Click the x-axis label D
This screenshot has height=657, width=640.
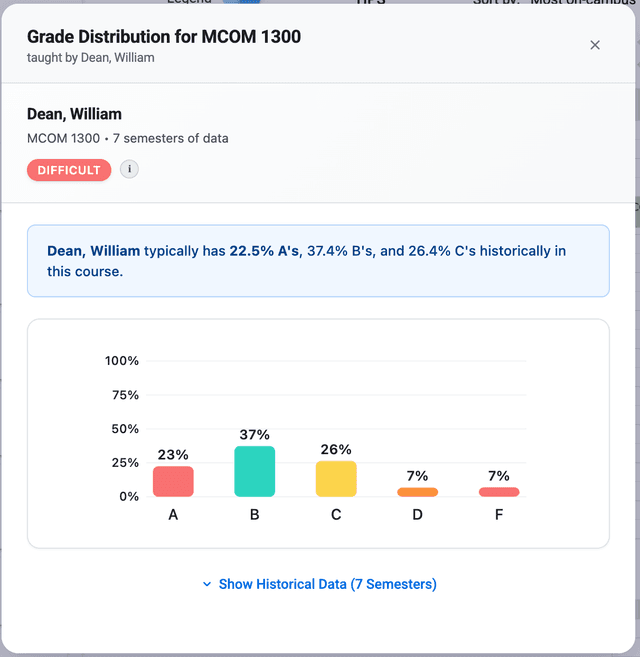click(x=417, y=515)
